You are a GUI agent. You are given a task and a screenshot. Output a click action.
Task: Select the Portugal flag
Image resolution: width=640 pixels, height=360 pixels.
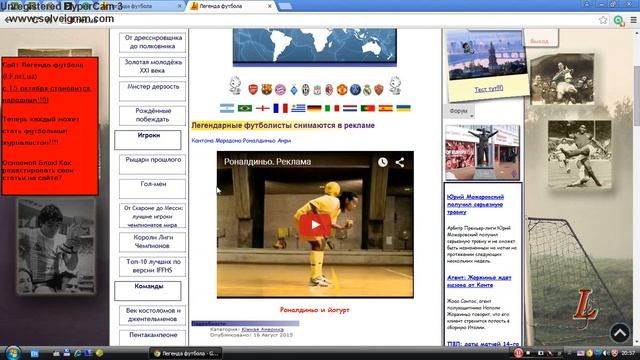368,108
